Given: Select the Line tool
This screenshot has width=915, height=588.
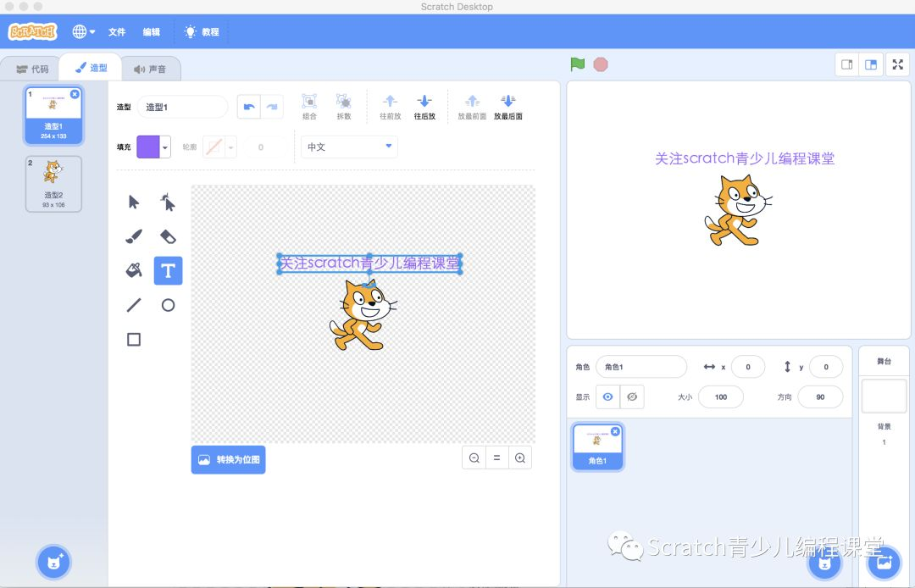Looking at the screenshot, I should point(131,305).
